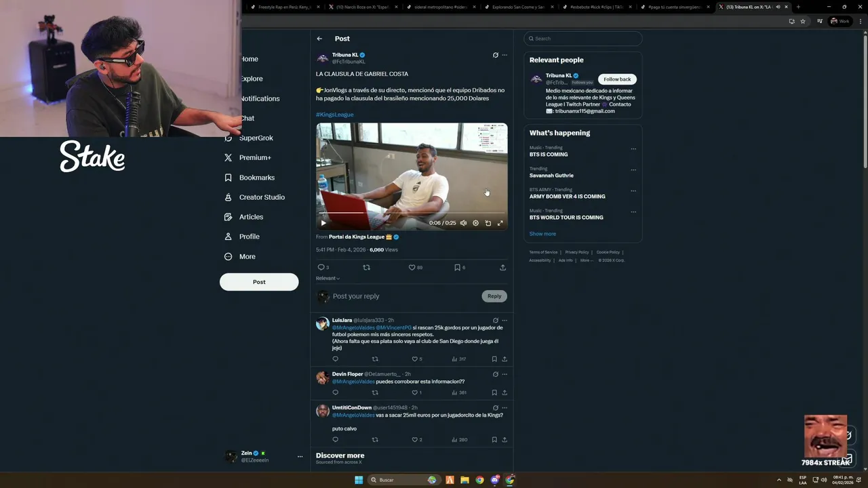Open account menu next to Zein profile
Viewport: 868px width, 488px height.
click(x=300, y=457)
